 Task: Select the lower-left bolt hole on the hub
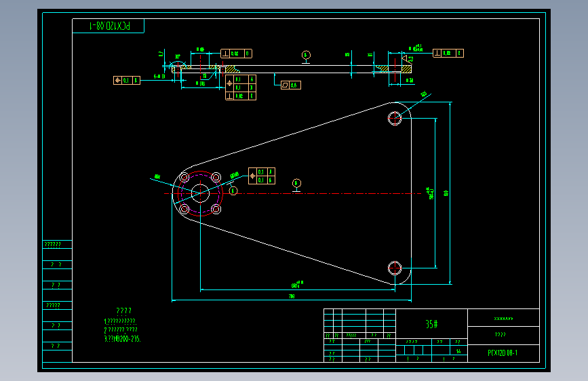184,209
